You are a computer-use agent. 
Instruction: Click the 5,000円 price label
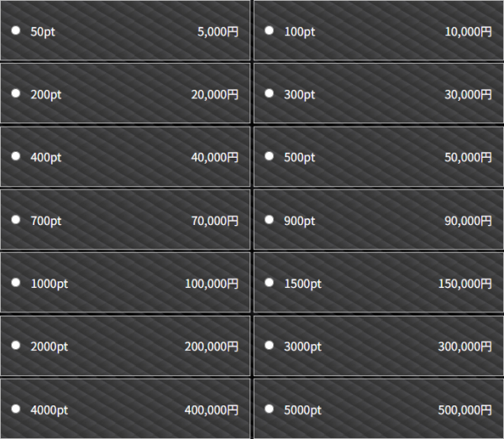(218, 32)
